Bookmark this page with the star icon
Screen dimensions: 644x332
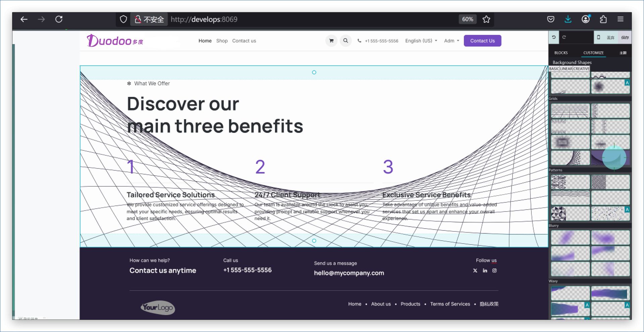(486, 19)
